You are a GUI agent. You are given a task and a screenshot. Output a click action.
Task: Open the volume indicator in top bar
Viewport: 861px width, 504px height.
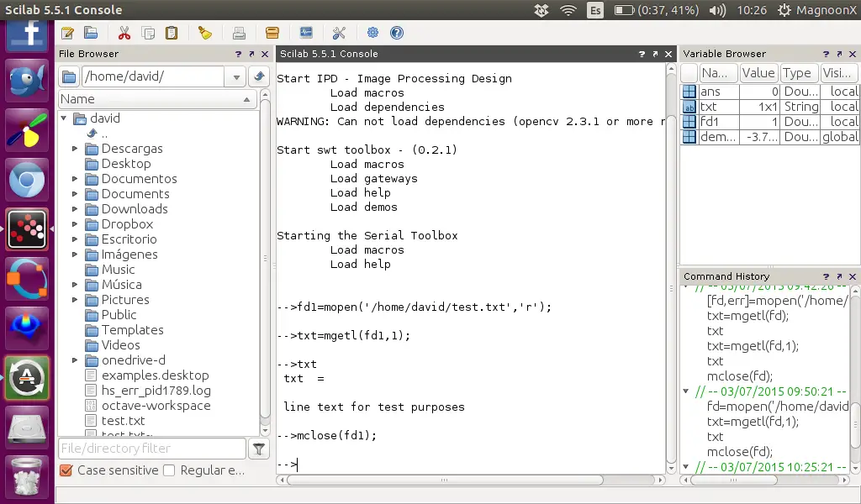point(717,10)
